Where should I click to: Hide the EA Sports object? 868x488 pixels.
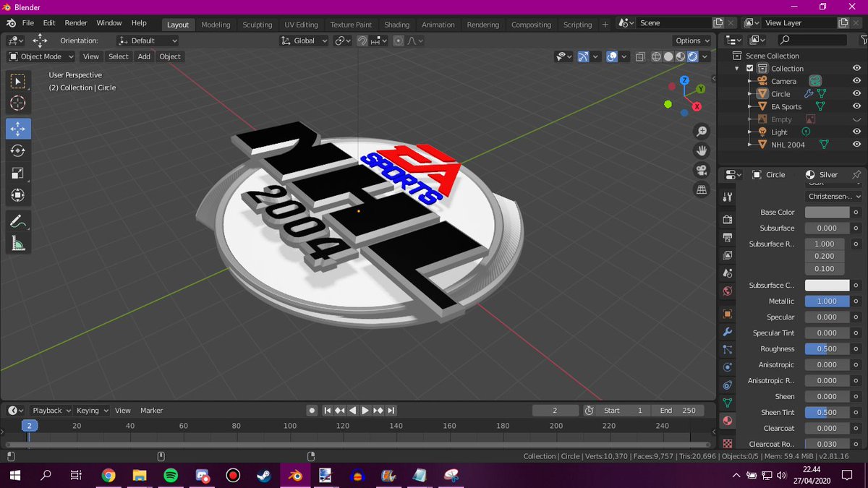tap(856, 106)
